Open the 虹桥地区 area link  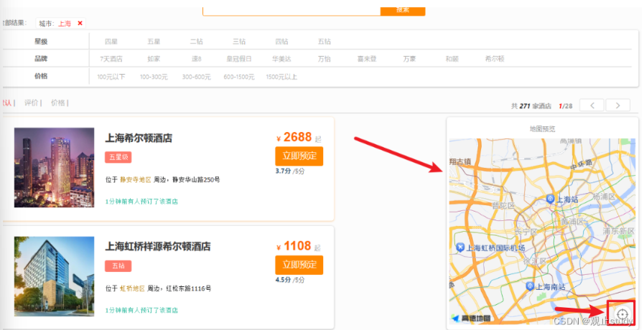tap(132, 288)
